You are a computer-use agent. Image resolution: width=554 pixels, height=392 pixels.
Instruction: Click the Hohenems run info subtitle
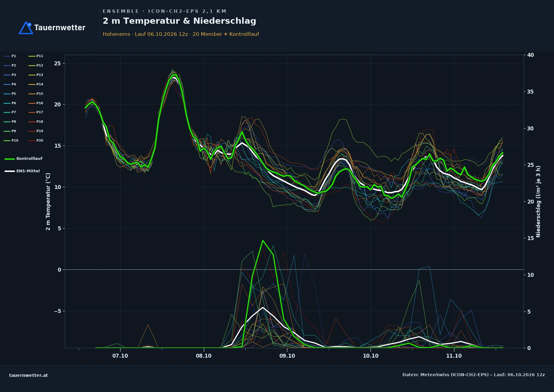[181, 34]
